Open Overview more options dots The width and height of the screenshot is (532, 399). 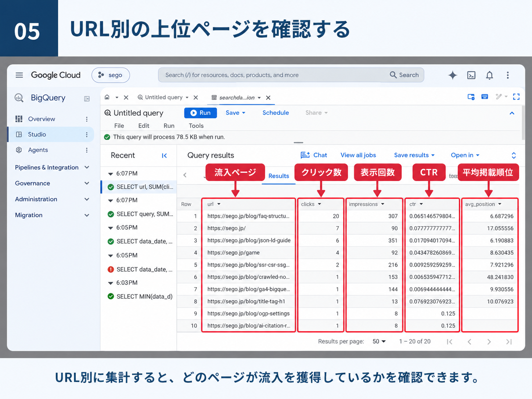click(87, 119)
